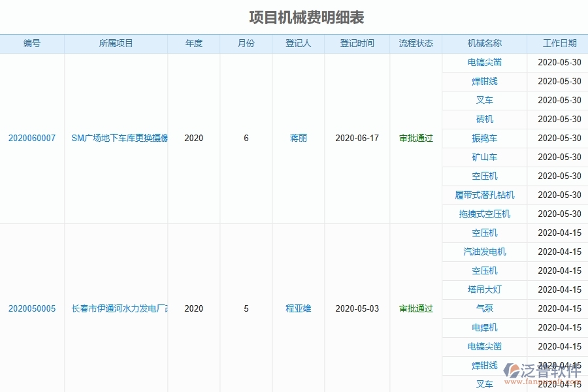Screen dimensions: 588x392
Task: Click the 泛普软件 watermark logo
Action: 534,371
